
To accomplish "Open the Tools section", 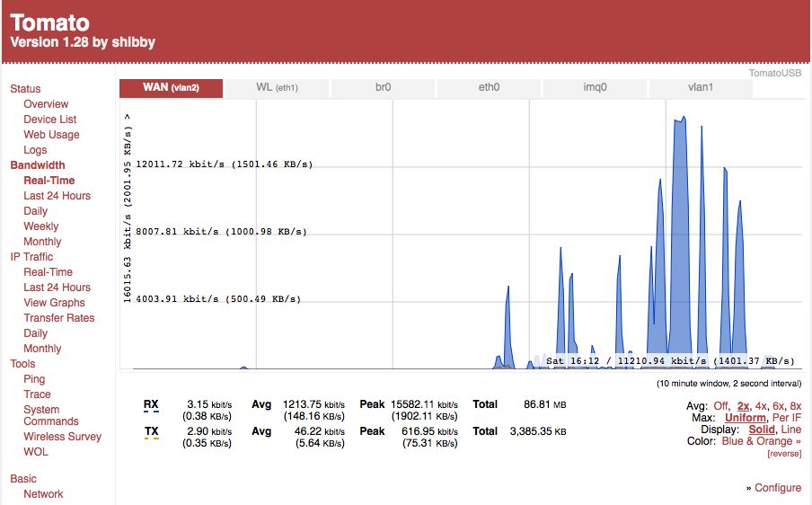I will 22,364.
